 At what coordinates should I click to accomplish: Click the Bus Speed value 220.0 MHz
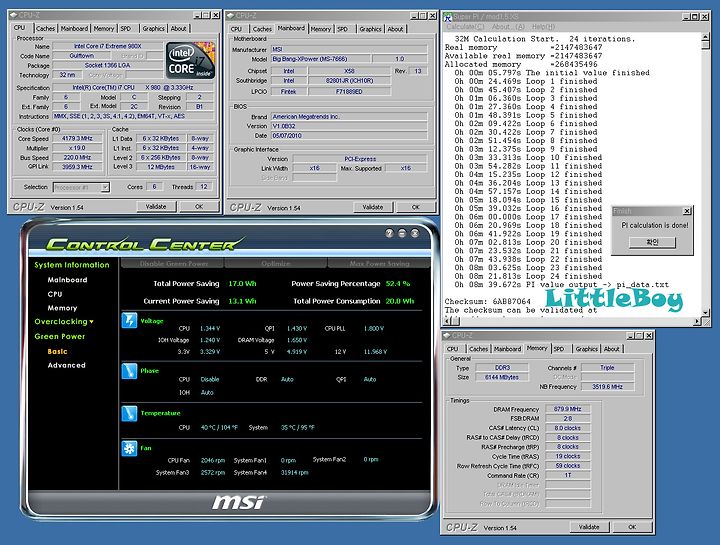[x=77, y=157]
